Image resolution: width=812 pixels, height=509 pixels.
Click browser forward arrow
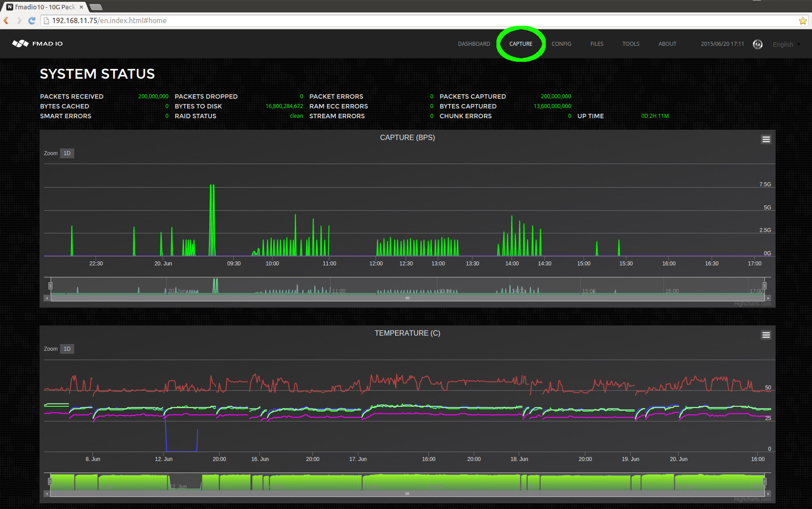[x=19, y=20]
